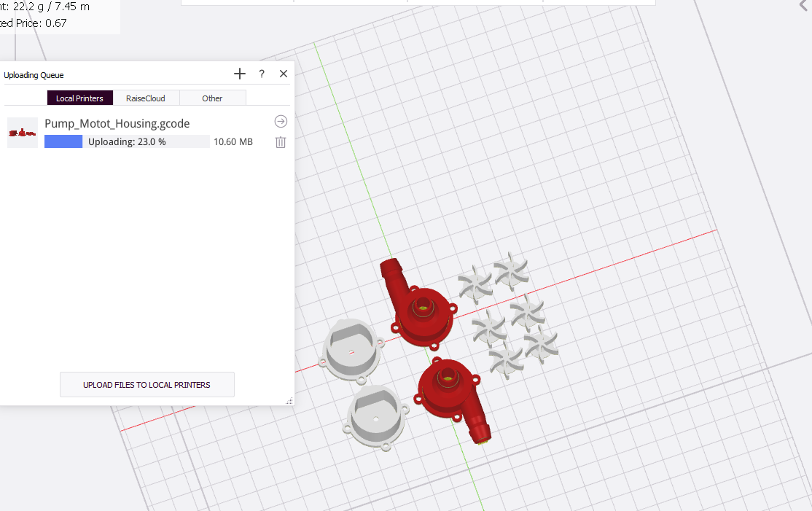Click the Pump_Motot_Housing.gcode thumbnail

tap(23, 133)
